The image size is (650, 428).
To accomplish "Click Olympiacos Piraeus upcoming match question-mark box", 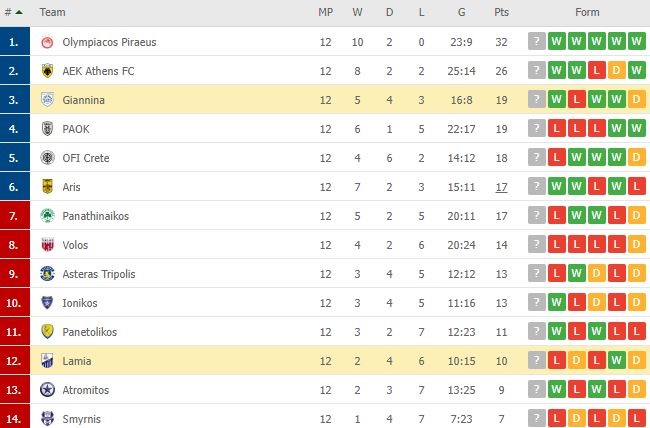I will point(538,42).
